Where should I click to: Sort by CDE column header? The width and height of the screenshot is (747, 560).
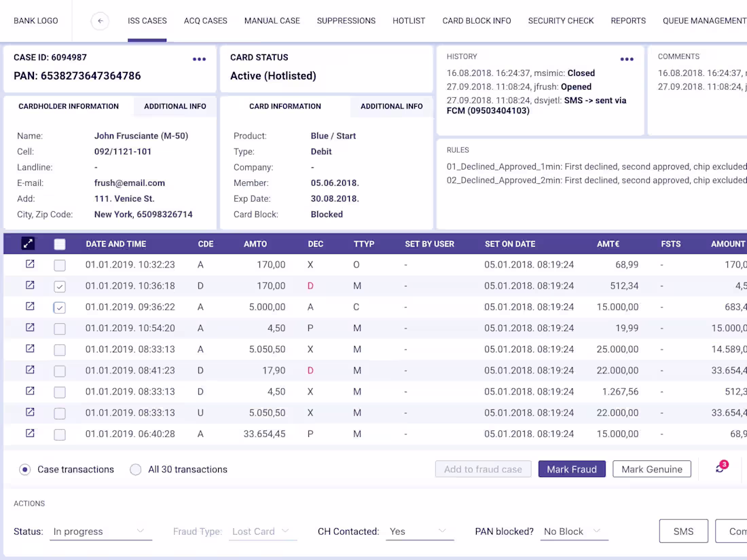coord(206,244)
